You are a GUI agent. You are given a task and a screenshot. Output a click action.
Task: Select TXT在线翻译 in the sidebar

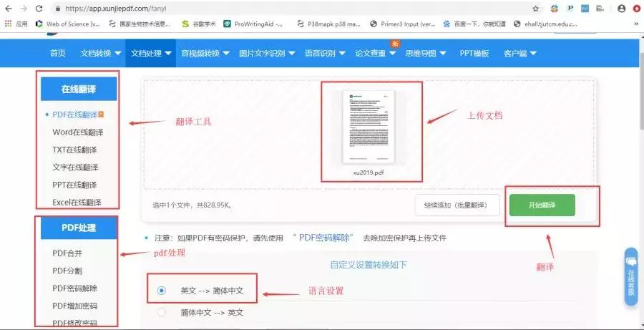pyautogui.click(x=74, y=150)
